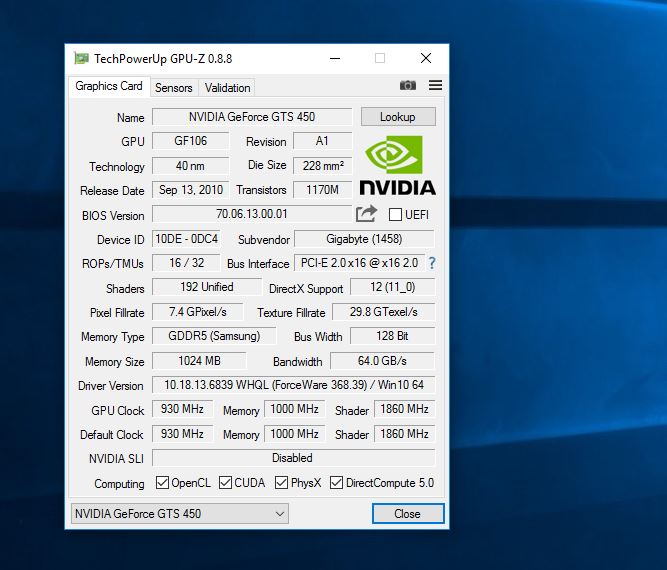Click the BIOS Version field 70.06.13.00.01
This screenshot has width=667, height=570.
point(252,214)
